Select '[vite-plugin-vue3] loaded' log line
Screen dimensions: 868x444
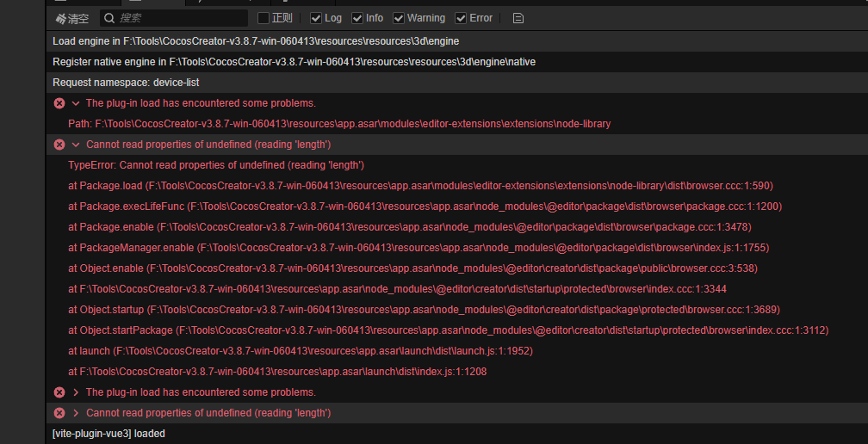tap(456, 434)
